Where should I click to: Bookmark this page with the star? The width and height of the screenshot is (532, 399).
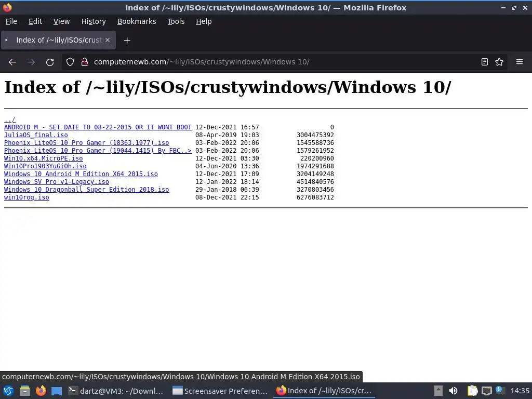pos(499,62)
